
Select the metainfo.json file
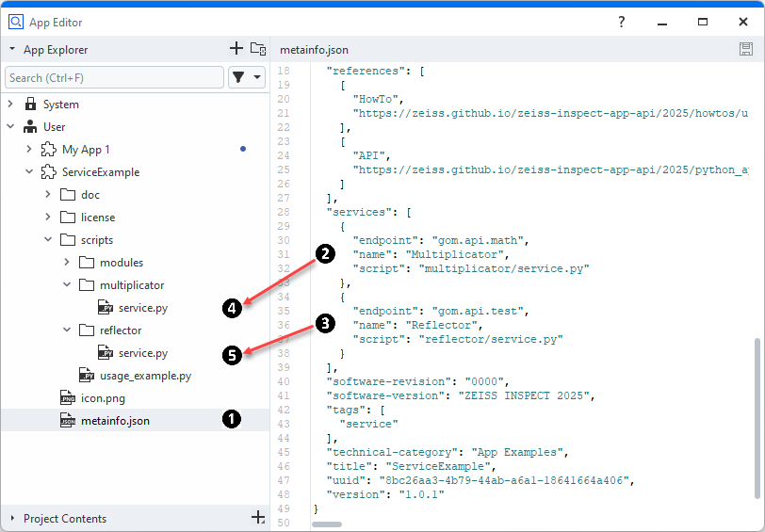[115, 421]
